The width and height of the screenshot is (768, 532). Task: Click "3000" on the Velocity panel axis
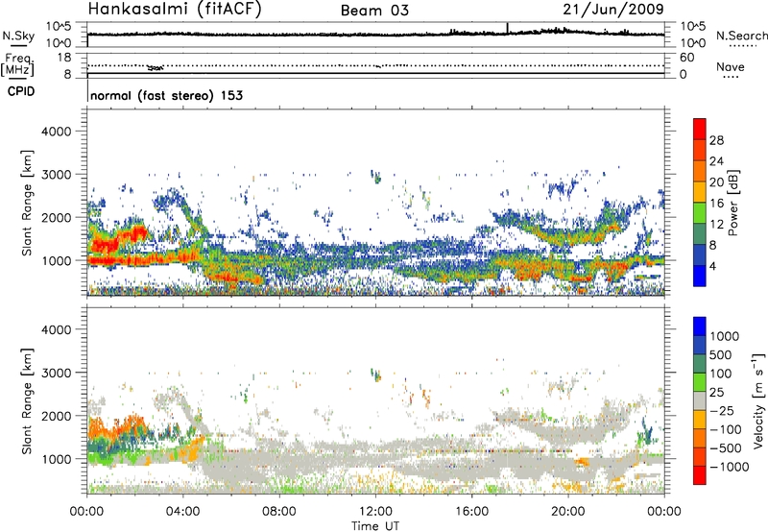point(56,373)
